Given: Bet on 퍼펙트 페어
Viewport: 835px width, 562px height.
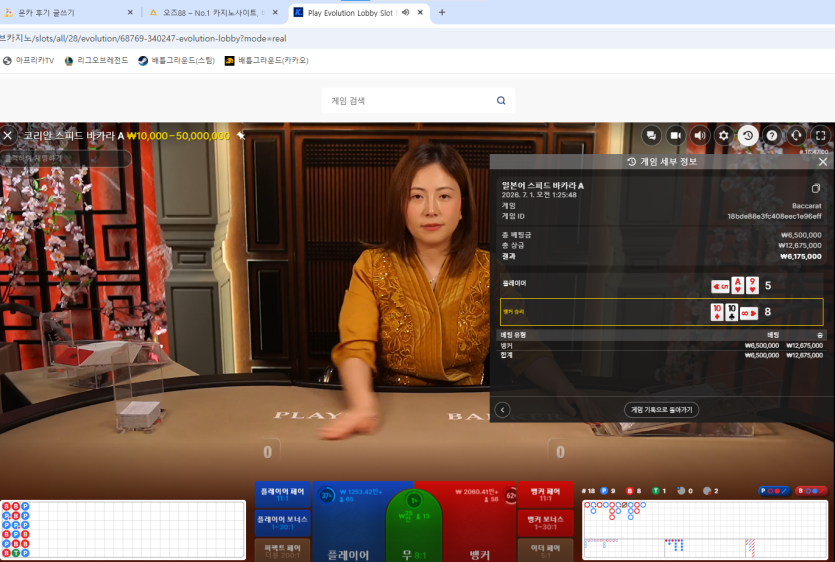Looking at the screenshot, I should click(x=282, y=550).
